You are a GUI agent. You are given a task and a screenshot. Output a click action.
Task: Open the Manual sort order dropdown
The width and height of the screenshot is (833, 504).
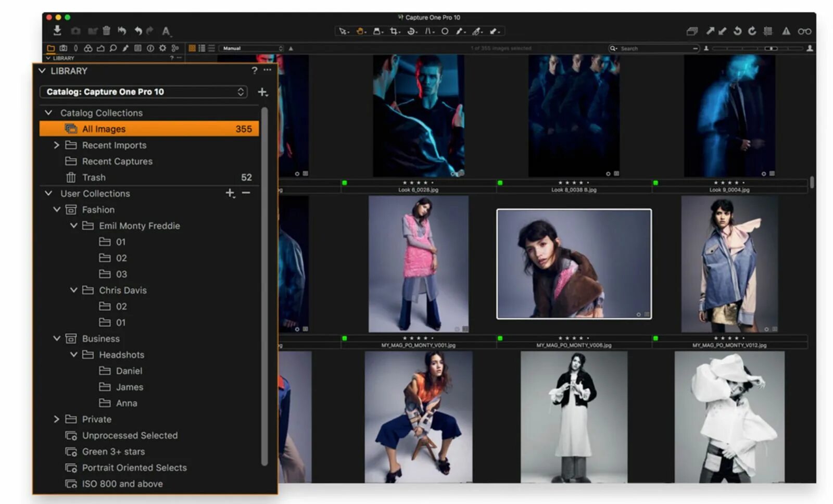[x=251, y=48]
